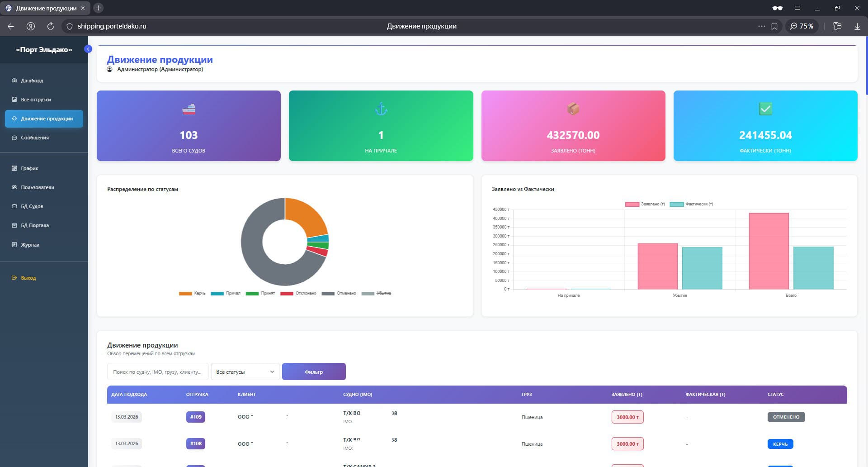This screenshot has width=868, height=467.
Task: Open БД Судов in the sidebar
Action: point(32,206)
